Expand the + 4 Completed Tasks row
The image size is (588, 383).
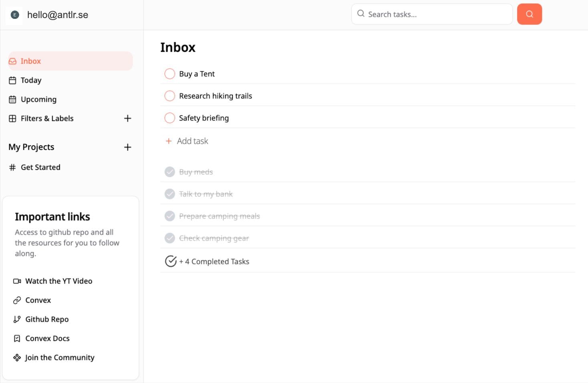click(368, 261)
